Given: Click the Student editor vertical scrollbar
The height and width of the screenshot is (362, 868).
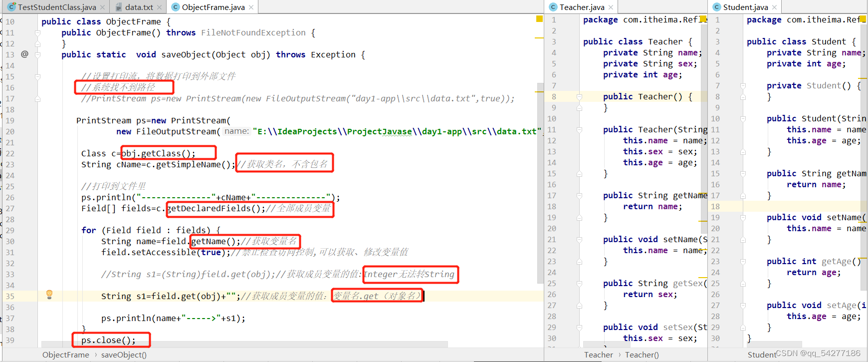Looking at the screenshot, I should (864, 156).
